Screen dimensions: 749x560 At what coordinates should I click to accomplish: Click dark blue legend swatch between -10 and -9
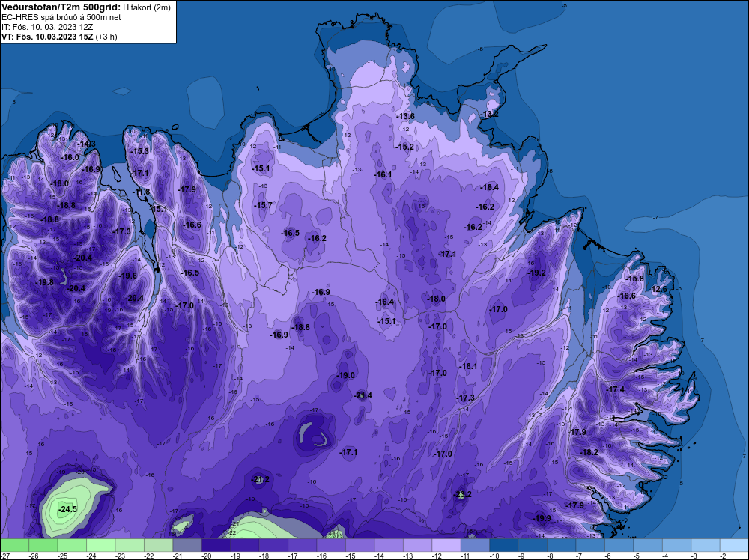click(504, 545)
